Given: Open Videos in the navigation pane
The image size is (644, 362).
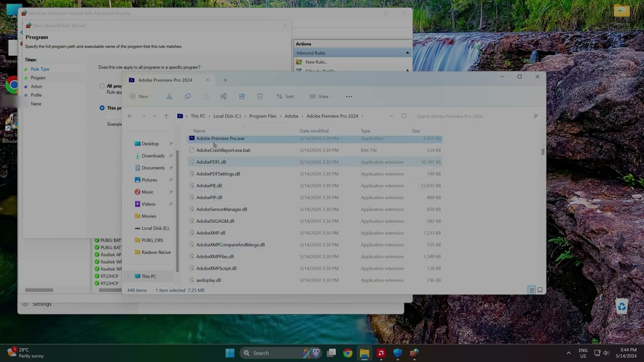Looking at the screenshot, I should coord(148,204).
